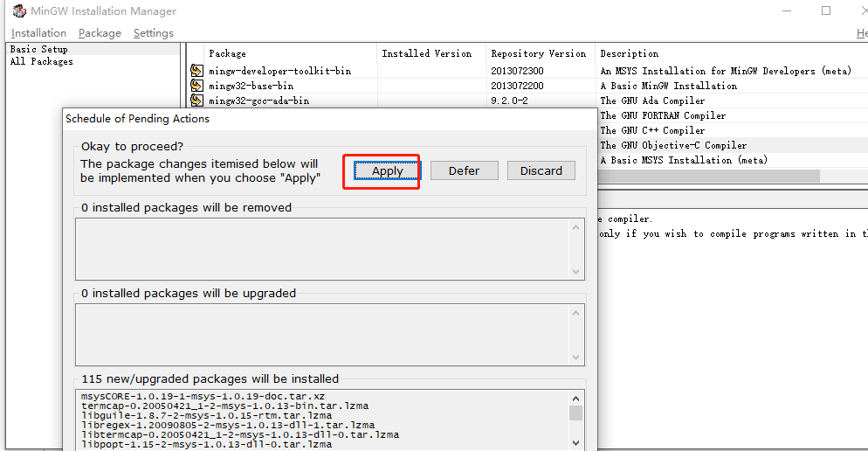Minimize the MinGW Installation Manager window
The height and width of the screenshot is (451, 868).
pyautogui.click(x=787, y=10)
